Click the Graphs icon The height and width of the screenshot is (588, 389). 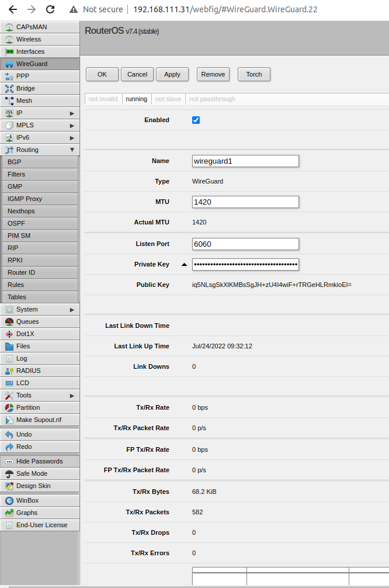coord(9,513)
